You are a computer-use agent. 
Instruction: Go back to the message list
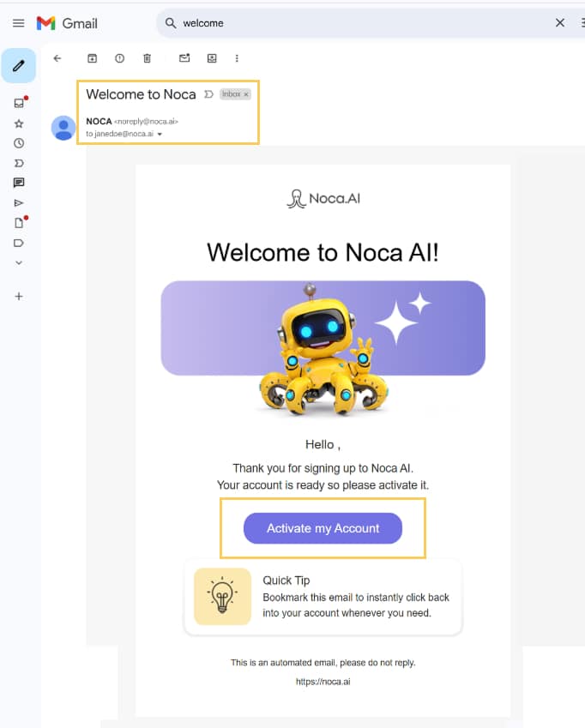[57, 58]
